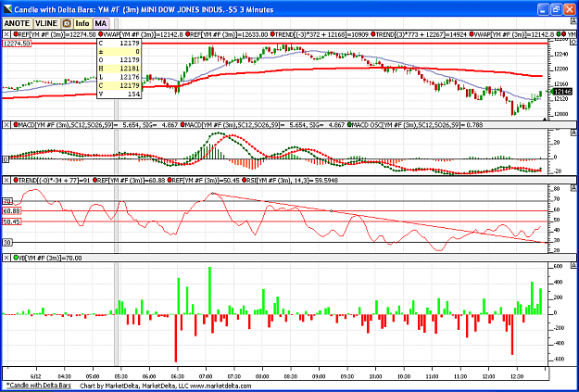Close the RSI pane using its X box

click(x=6, y=181)
